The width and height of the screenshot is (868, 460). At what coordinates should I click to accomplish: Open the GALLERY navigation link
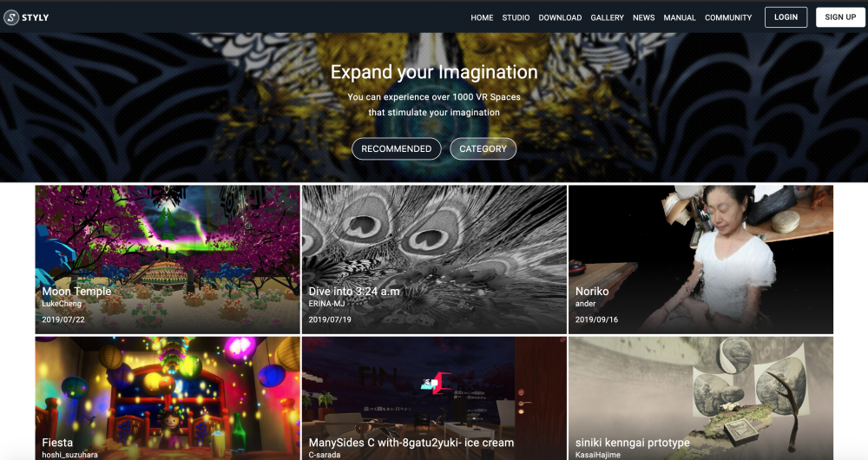(607, 17)
